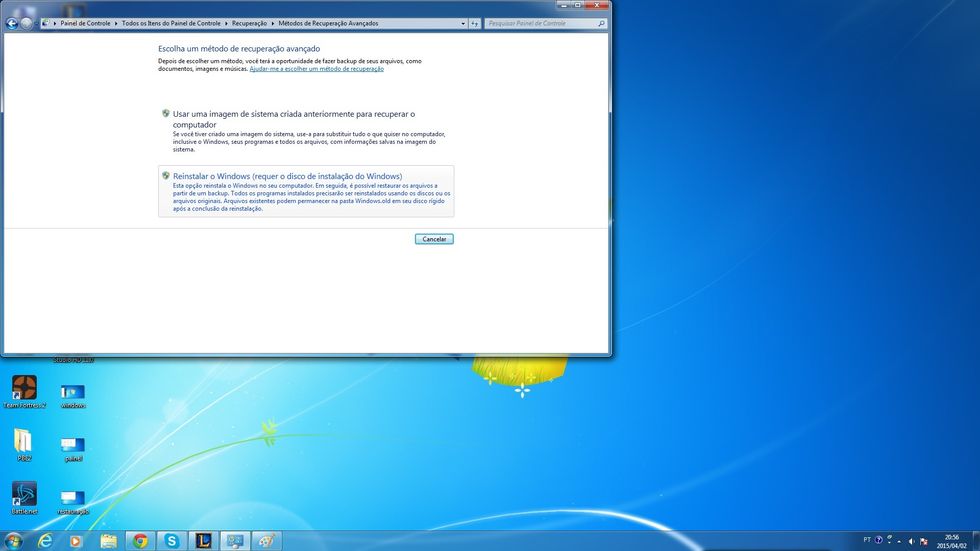Open Team Fortress 2 desktop shortcut
The height and width of the screenshot is (551, 980).
coord(24,392)
